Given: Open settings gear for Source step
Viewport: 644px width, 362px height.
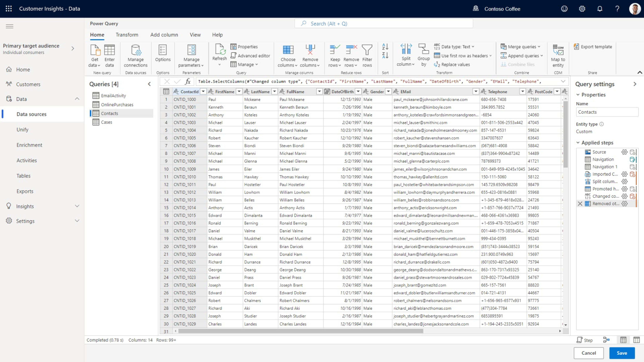Looking at the screenshot, I should (x=624, y=152).
